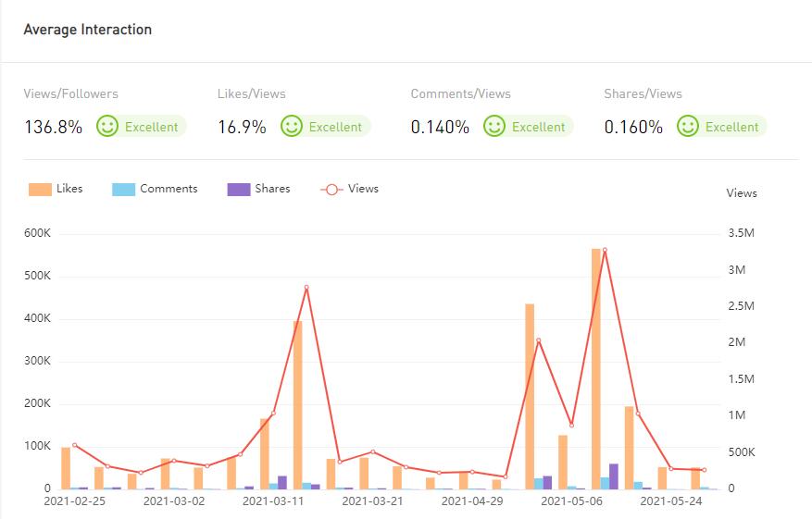
Task: Click the smiley icon under Likes/Views
Action: coord(292,127)
